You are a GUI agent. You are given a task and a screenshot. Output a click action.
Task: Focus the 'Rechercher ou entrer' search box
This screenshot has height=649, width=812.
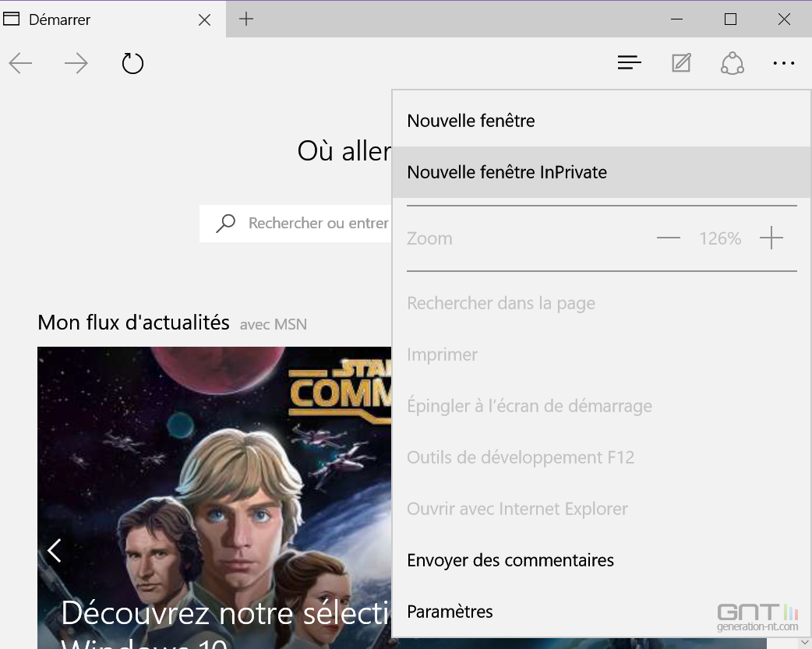[295, 224]
